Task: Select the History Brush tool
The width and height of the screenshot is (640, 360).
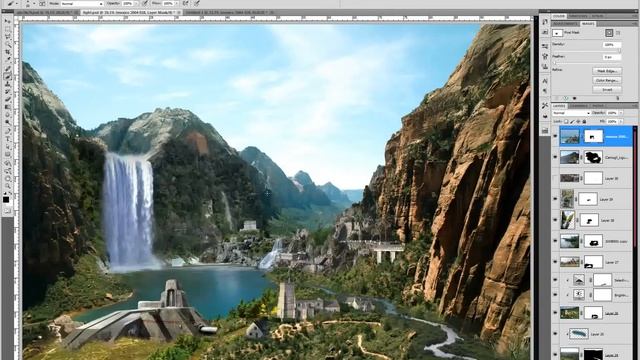Action: 7,91
